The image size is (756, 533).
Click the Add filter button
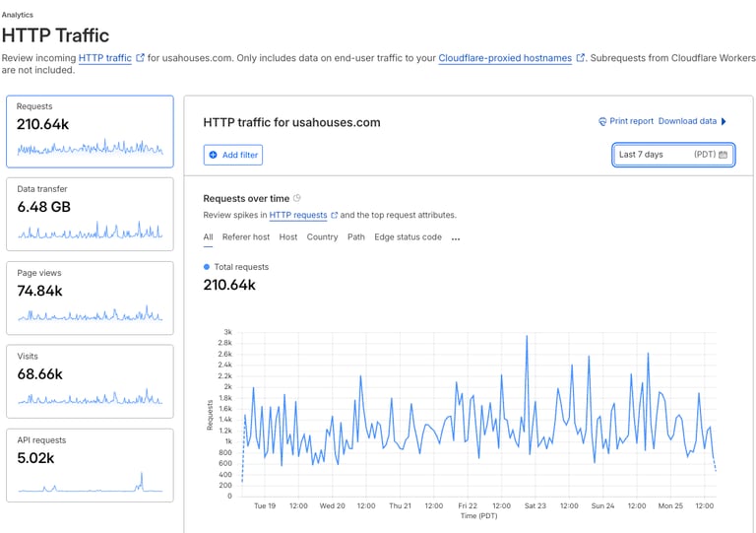click(233, 155)
